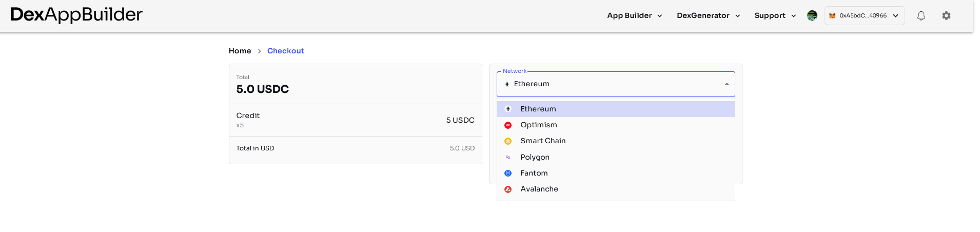Image resolution: width=980 pixels, height=232 pixels.
Task: Click the Smart Chain network icon
Action: (508, 141)
